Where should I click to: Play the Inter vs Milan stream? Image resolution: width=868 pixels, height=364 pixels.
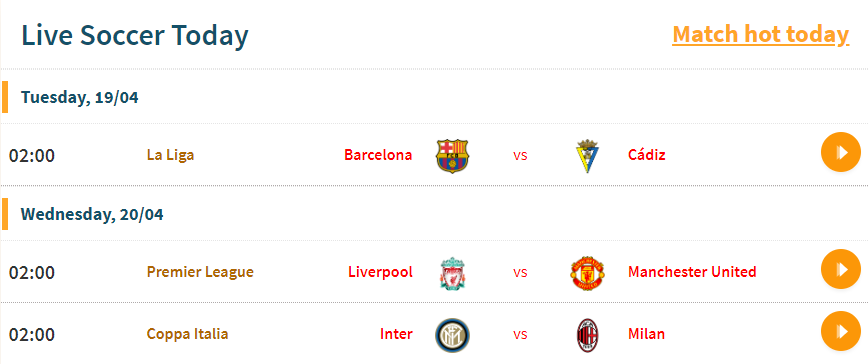point(841,331)
